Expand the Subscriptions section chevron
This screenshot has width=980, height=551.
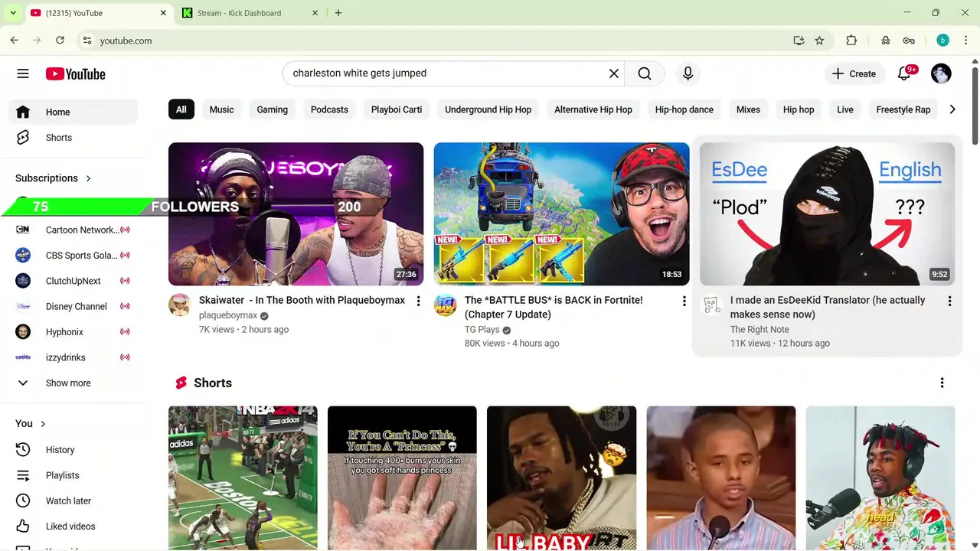(88, 178)
